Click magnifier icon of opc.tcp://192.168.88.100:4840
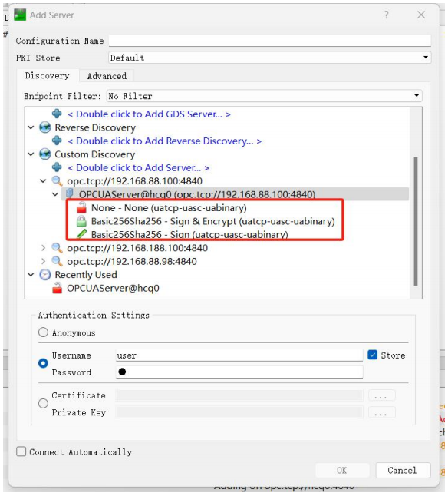The image size is (448, 496). click(57, 180)
